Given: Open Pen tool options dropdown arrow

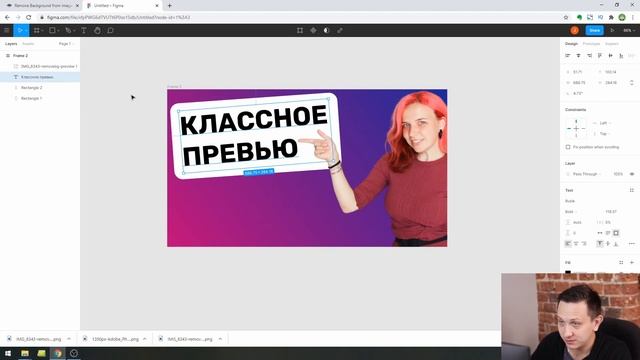Looking at the screenshot, I should (x=74, y=31).
